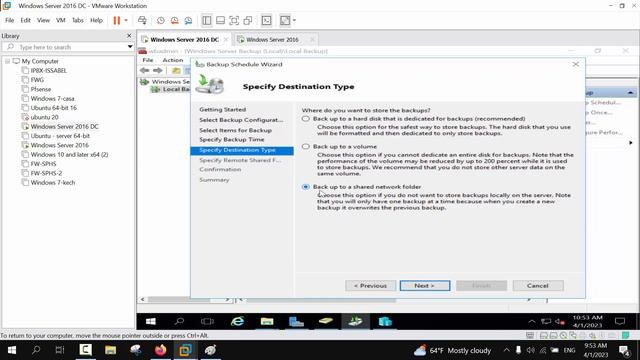Image resolution: width=640 pixels, height=360 pixels.
Task: Open the host weather widget
Action: coord(452,351)
